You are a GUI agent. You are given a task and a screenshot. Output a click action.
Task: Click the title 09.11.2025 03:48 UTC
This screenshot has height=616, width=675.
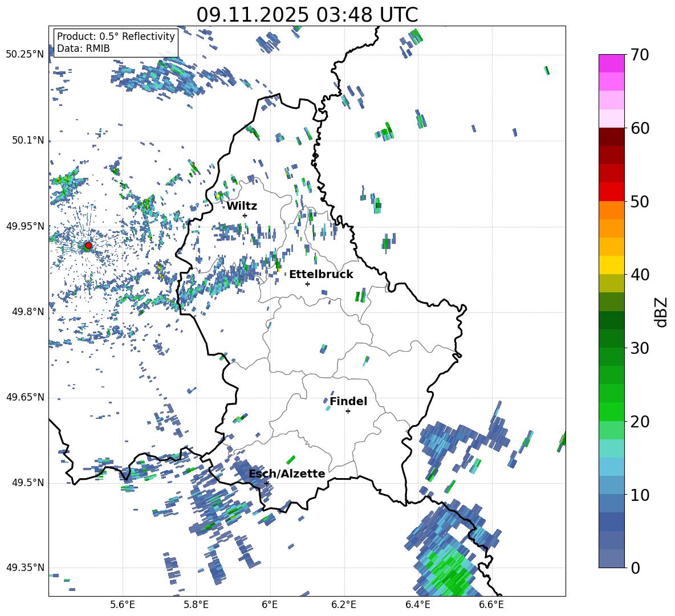tap(307, 15)
